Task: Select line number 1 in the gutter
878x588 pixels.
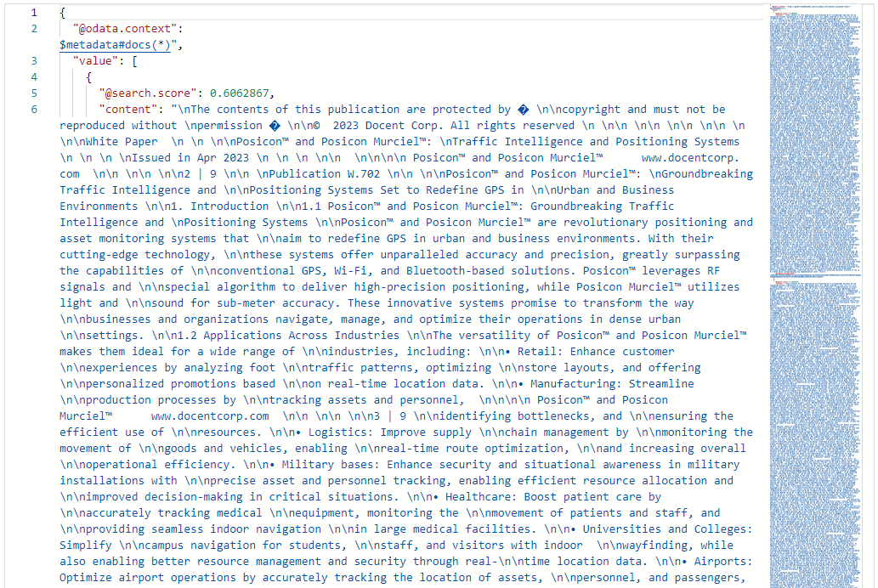Action: 34,12
